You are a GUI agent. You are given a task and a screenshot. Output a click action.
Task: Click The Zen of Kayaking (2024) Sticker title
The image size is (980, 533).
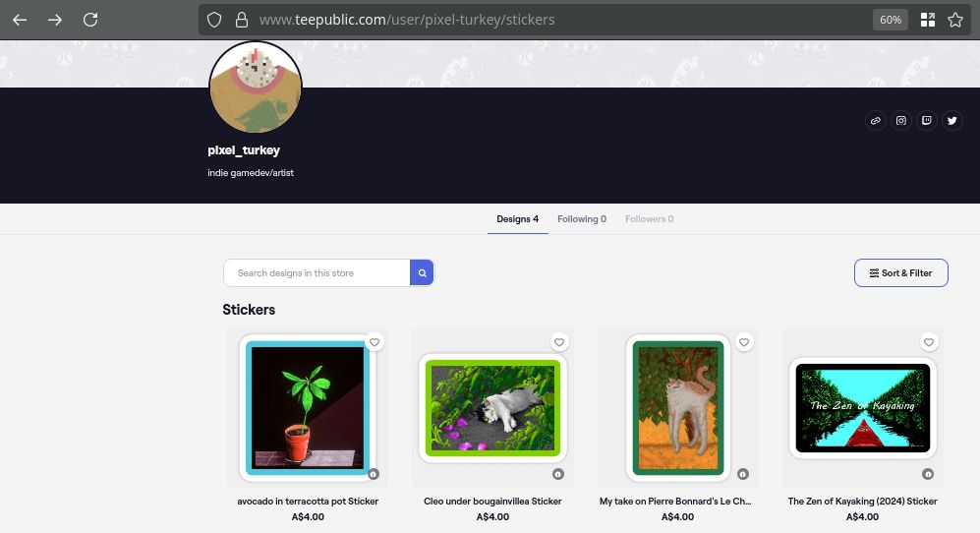862,502
